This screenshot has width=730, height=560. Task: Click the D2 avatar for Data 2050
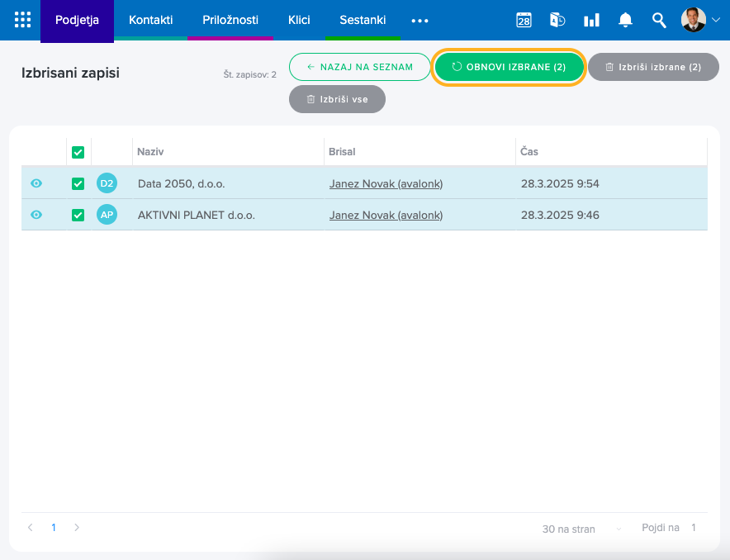[107, 183]
